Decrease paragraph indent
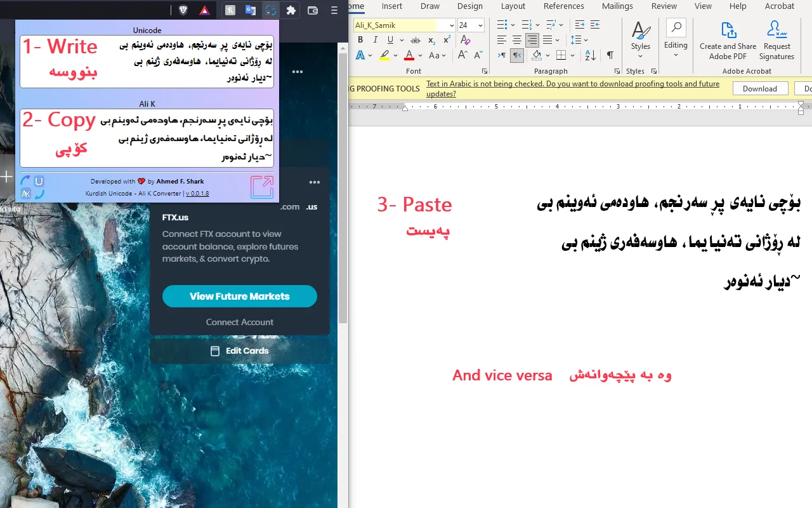 click(579, 25)
